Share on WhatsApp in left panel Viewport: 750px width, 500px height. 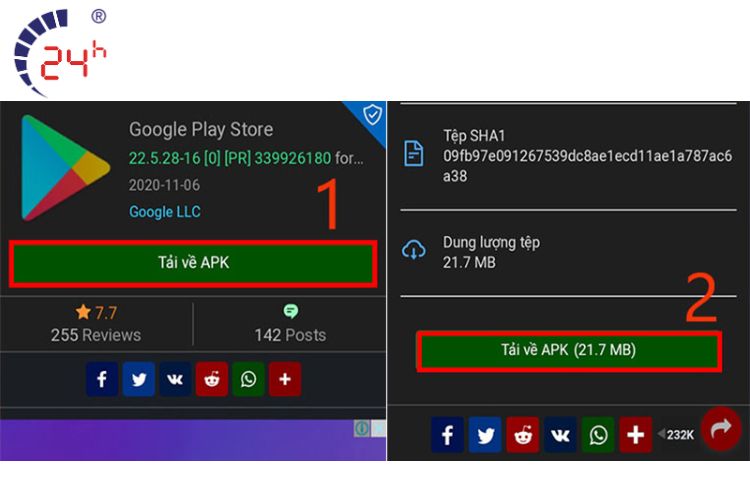pyautogui.click(x=248, y=379)
